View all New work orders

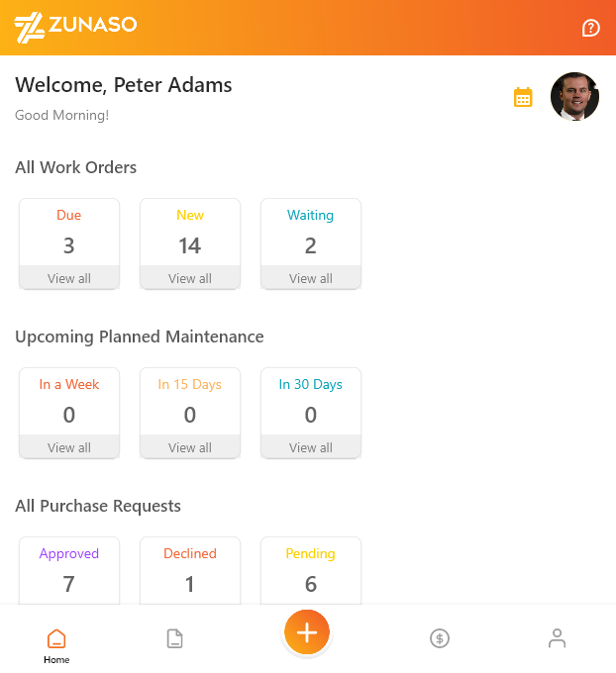[x=190, y=278]
